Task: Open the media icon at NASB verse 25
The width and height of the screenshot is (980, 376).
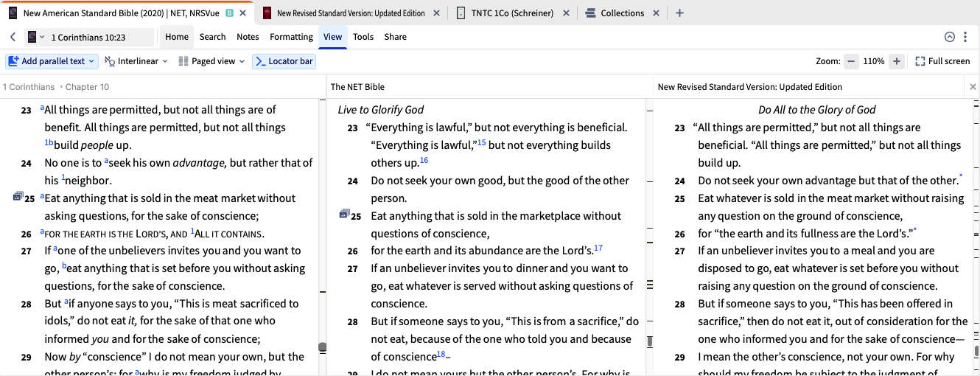Action: coord(18,197)
